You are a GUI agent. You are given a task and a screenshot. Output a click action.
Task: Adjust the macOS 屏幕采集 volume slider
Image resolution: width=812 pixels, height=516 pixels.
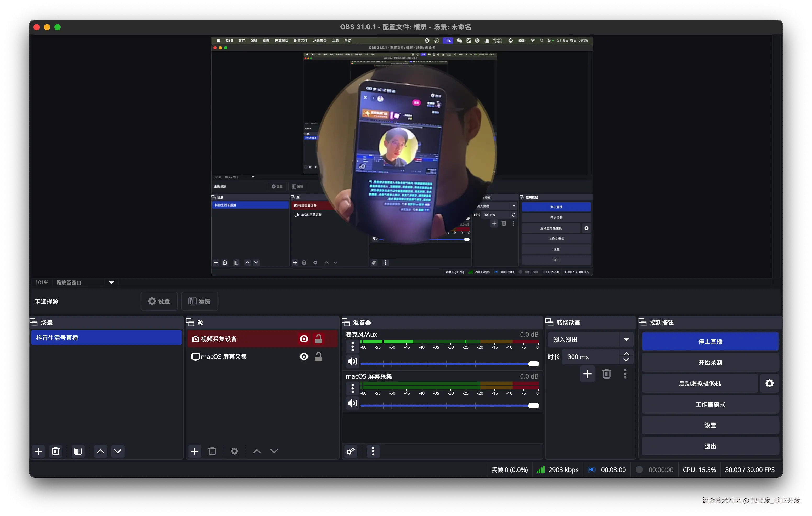coord(533,405)
